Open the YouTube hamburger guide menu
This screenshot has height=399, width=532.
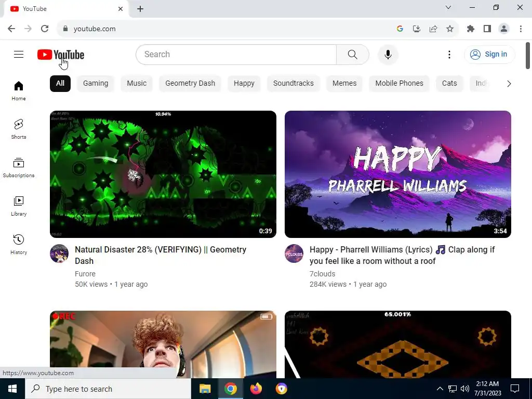point(19,54)
